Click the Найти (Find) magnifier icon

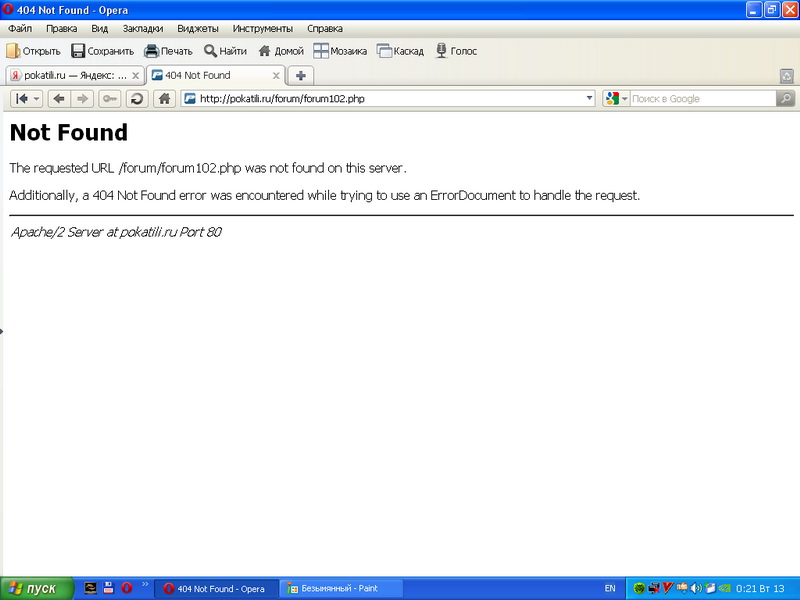(211, 51)
